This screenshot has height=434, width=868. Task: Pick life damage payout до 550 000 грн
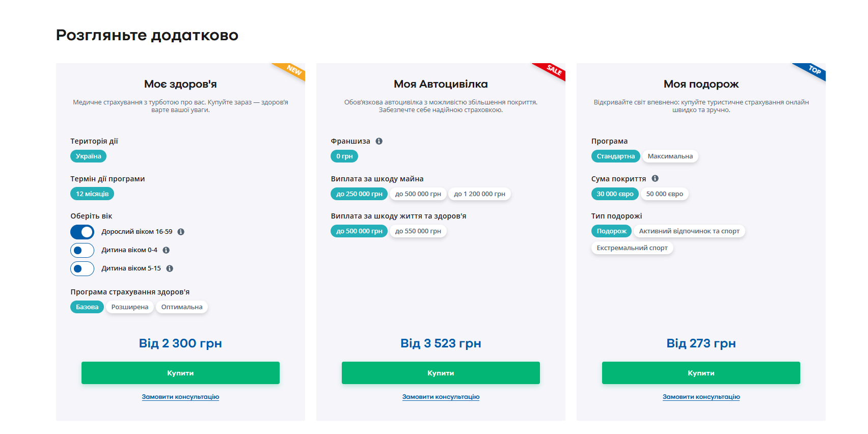pos(418,231)
